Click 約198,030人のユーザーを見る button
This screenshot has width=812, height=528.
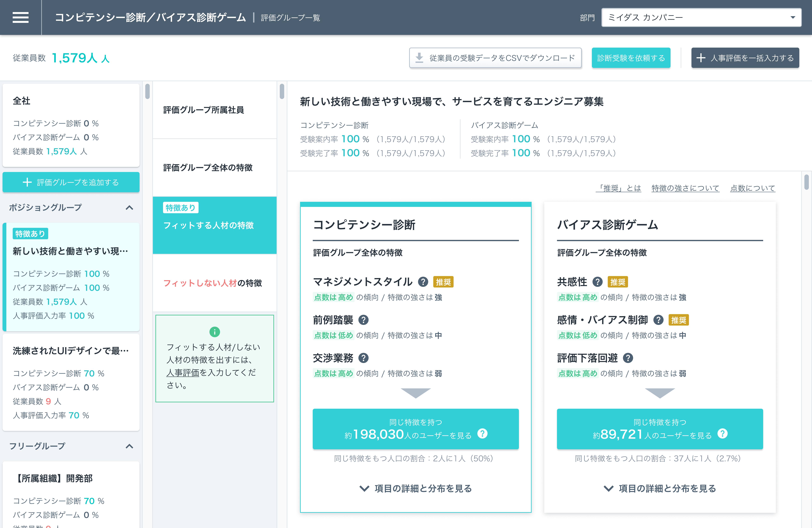(x=416, y=429)
